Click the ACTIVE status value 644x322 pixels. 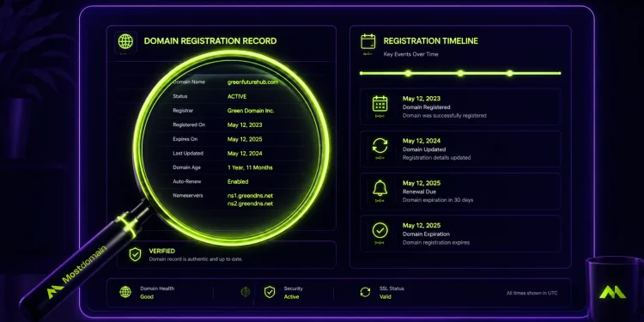(237, 96)
